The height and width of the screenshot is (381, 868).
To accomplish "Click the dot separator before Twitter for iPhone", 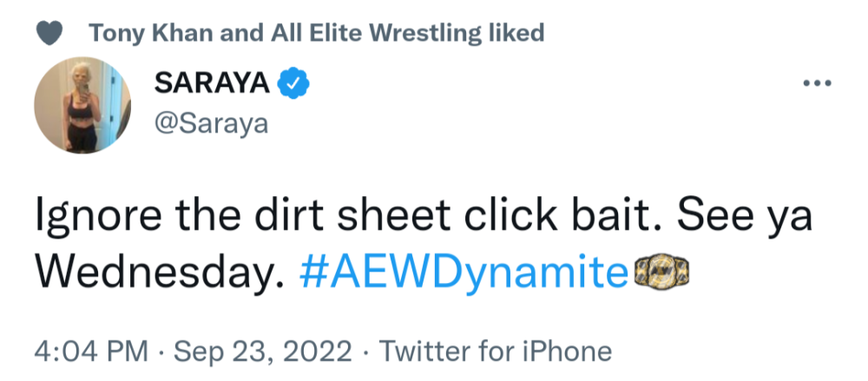I will click(367, 351).
